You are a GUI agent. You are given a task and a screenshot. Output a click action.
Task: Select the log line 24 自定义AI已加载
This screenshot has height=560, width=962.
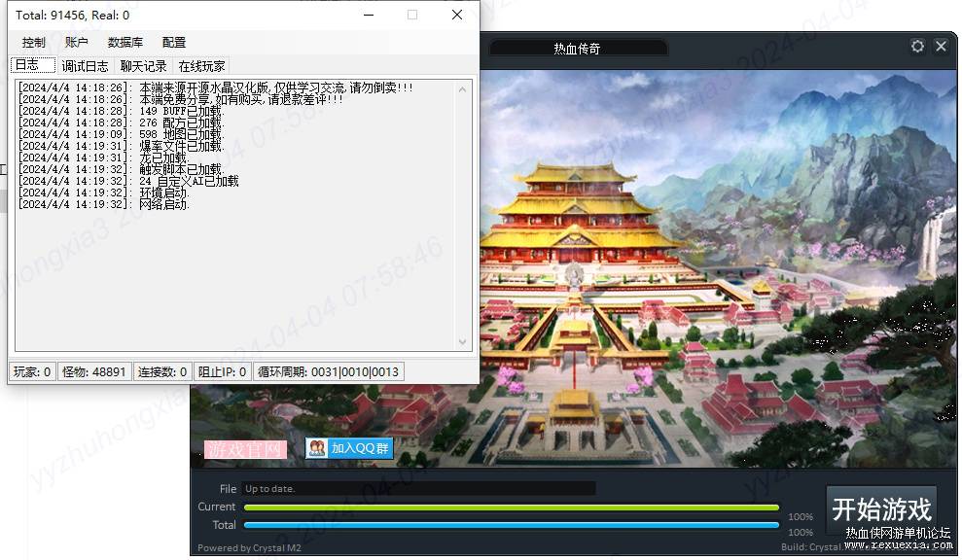click(128, 181)
